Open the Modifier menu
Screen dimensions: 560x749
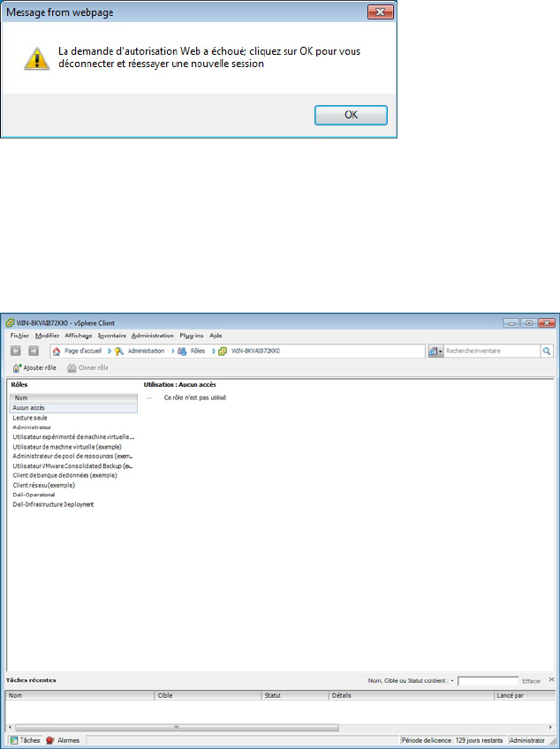48,336
